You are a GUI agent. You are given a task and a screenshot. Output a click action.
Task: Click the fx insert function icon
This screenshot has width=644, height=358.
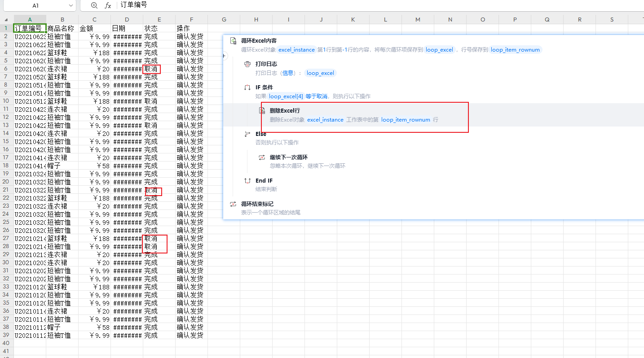click(x=108, y=5)
